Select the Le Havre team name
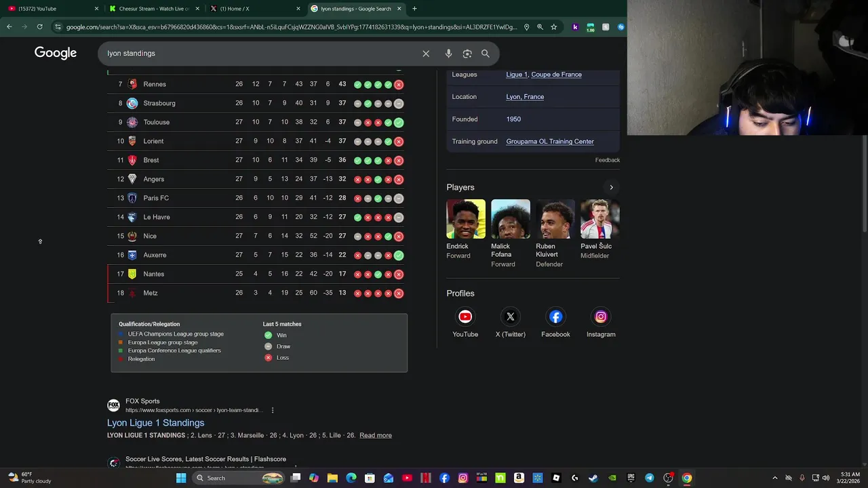This screenshot has height=488, width=868. (157, 217)
